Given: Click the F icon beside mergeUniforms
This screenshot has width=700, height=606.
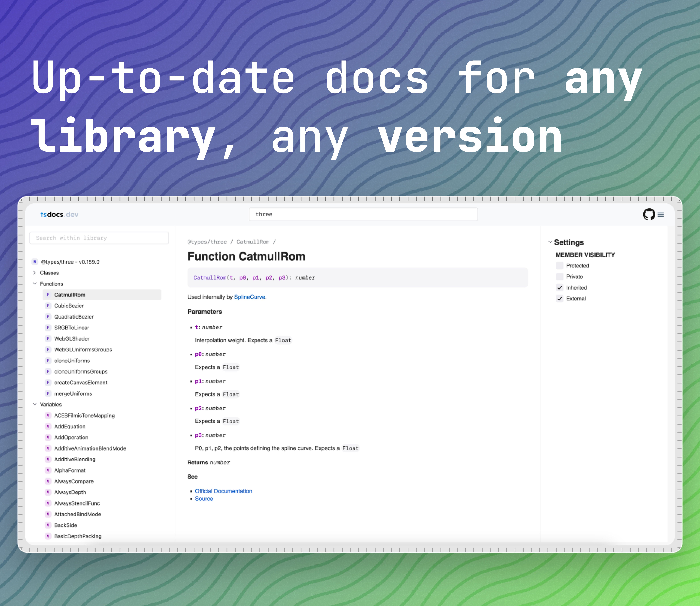Looking at the screenshot, I should pos(48,394).
